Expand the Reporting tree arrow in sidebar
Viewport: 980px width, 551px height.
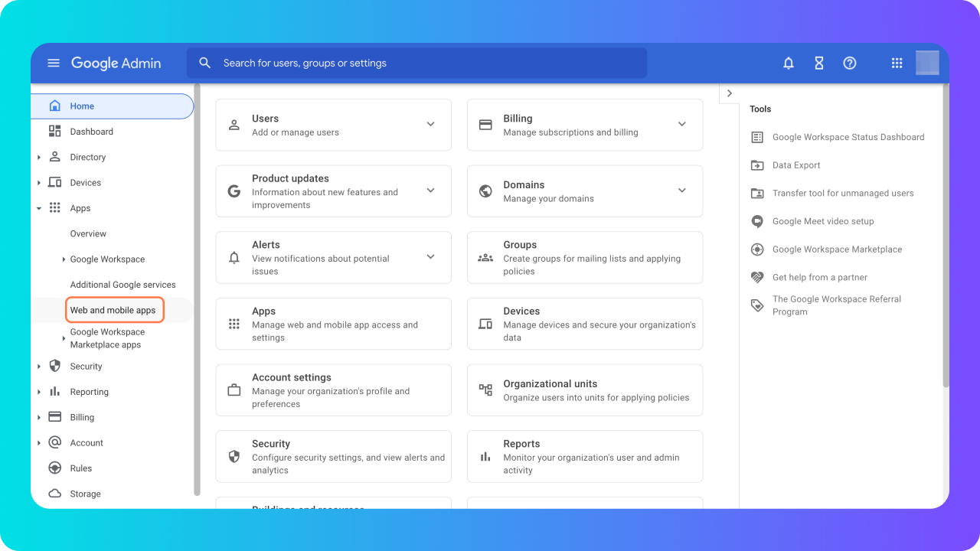(x=39, y=392)
